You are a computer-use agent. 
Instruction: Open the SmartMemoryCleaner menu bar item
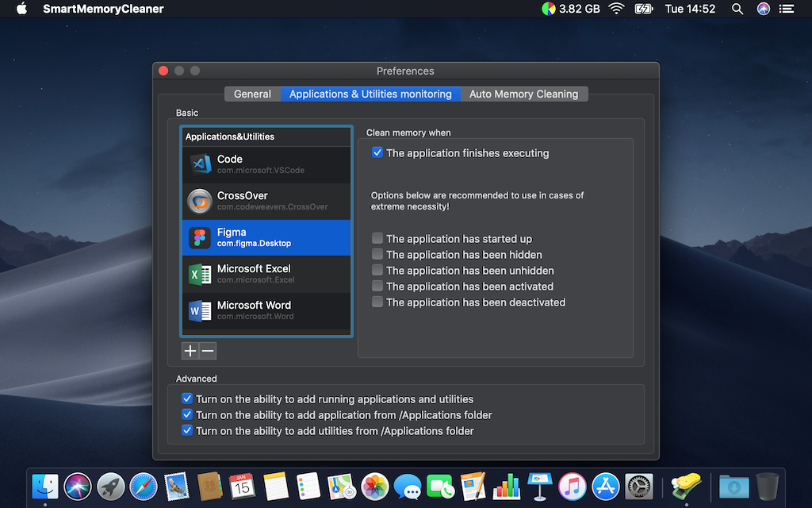click(x=103, y=9)
